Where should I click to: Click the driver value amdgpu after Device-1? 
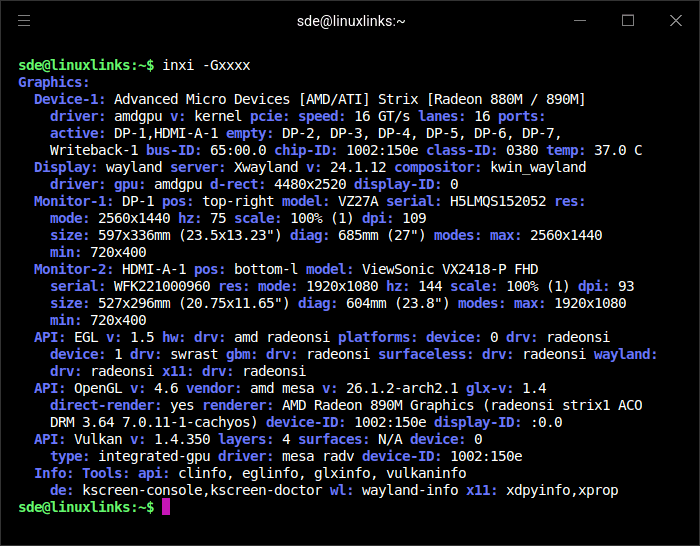pos(138,116)
